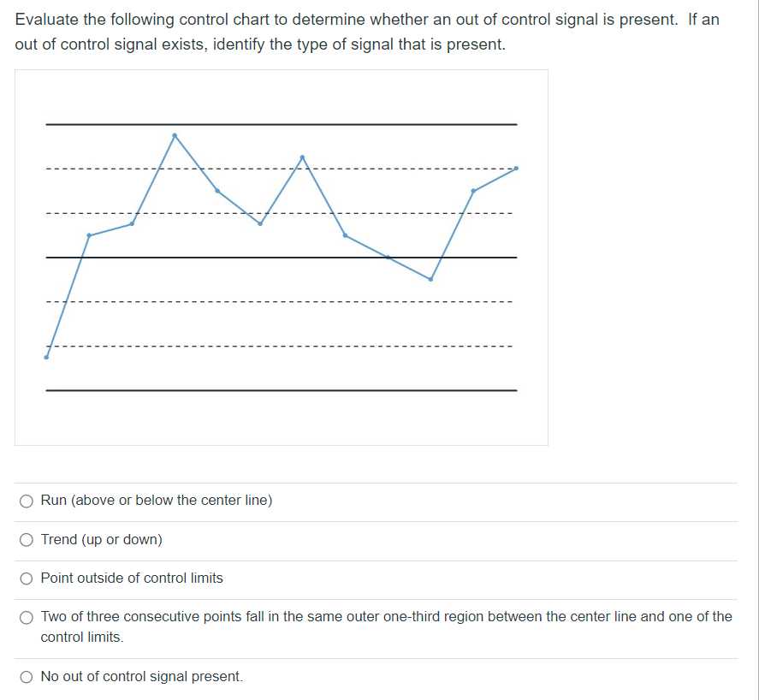Screen dimensions: 759x700
Task: Select the "Point outside of control limits" radio button
Action: tap(27, 578)
